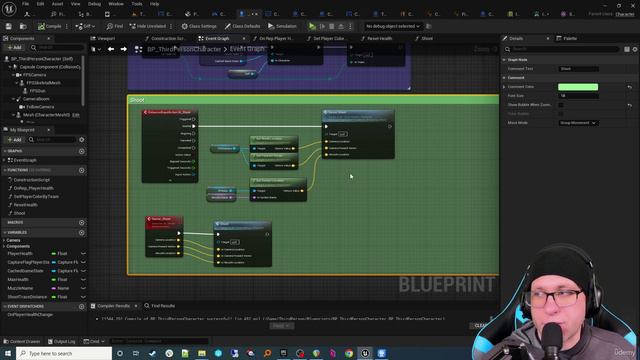Image resolution: width=640 pixels, height=360 pixels.
Task: Toggle MuzzleName variable visibility eye
Action: [x=83, y=288]
